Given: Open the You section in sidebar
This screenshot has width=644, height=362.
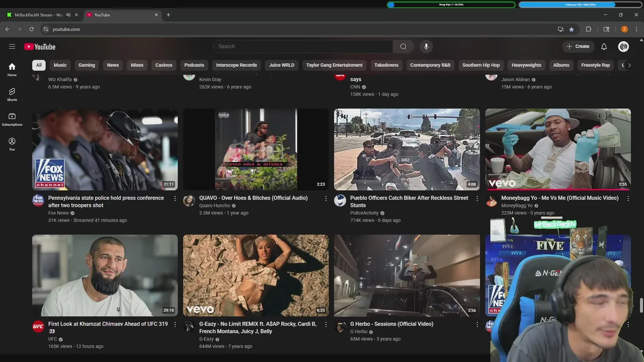Looking at the screenshot, I should click(12, 144).
